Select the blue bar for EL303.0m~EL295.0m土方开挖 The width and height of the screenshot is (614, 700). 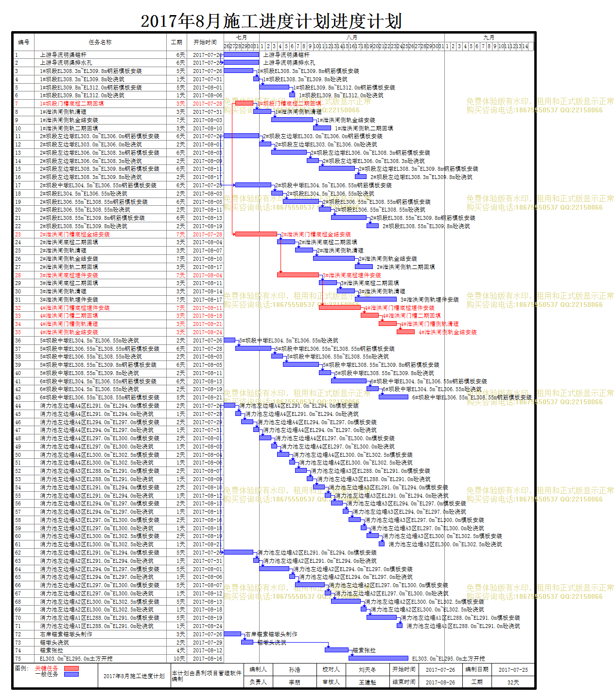[x=379, y=658]
